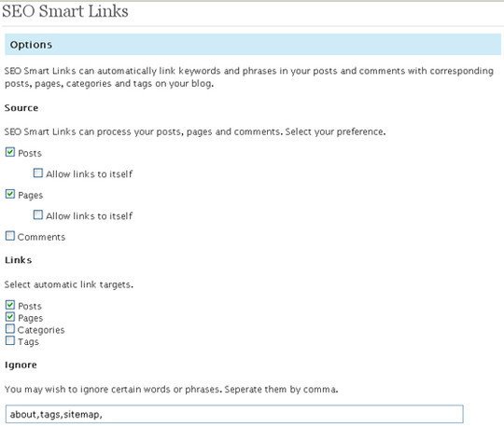Click the ignore words input field

234,414
